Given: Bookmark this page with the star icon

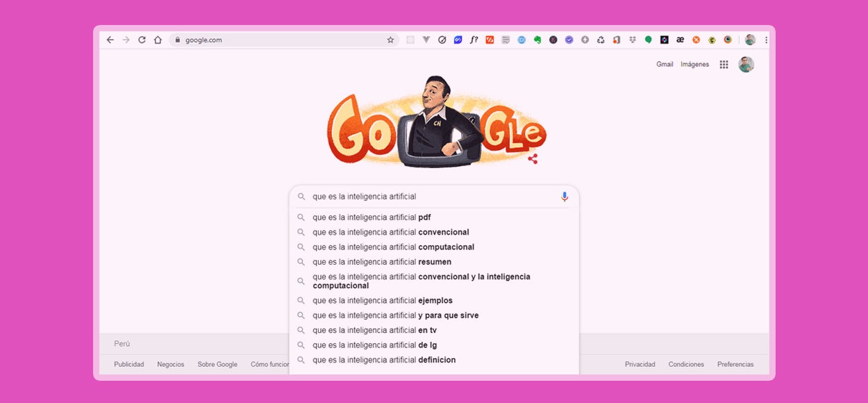Looking at the screenshot, I should click(390, 40).
